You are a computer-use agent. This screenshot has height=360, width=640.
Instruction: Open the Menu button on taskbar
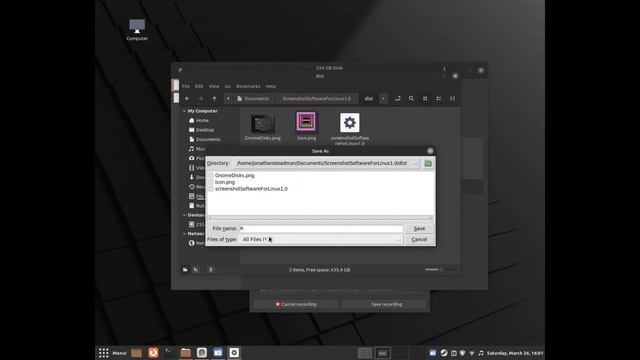coord(113,353)
